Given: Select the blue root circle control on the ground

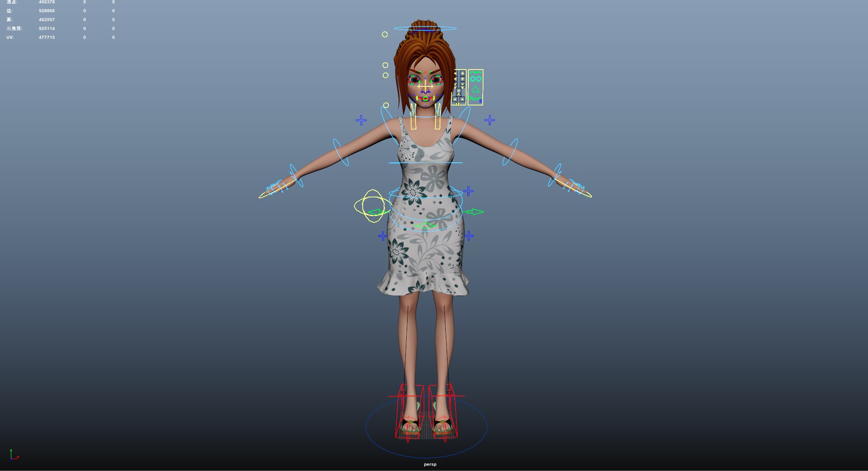Looking at the screenshot, I should click(426, 427).
